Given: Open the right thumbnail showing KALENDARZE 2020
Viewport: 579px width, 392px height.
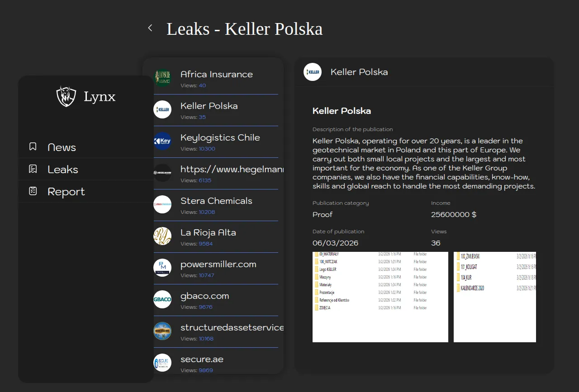Looking at the screenshot, I should point(494,297).
